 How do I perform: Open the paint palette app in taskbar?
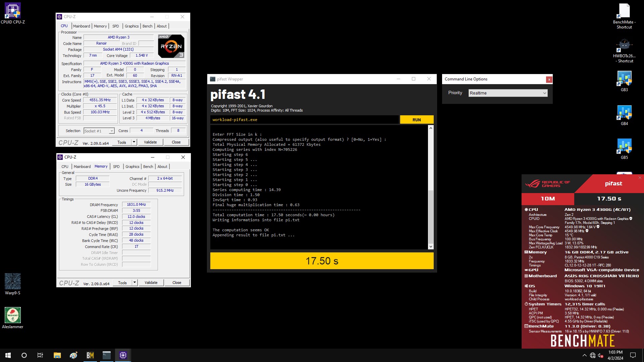(x=73, y=355)
